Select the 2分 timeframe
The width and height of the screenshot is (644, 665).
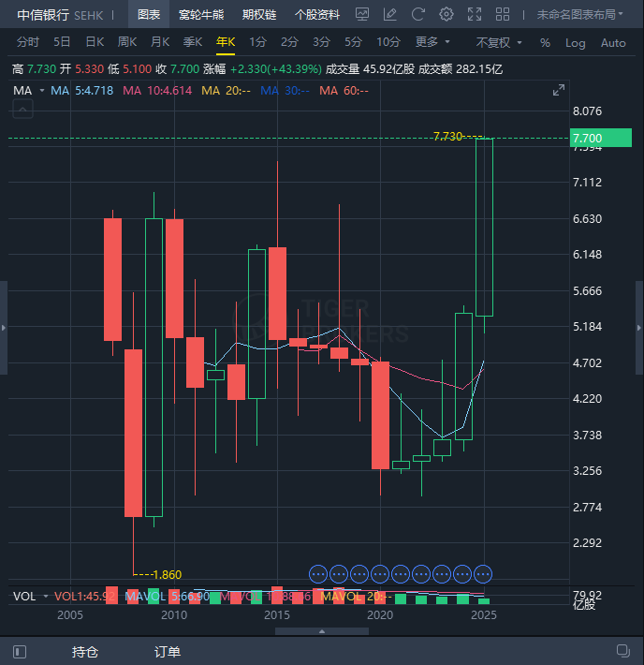(289, 42)
